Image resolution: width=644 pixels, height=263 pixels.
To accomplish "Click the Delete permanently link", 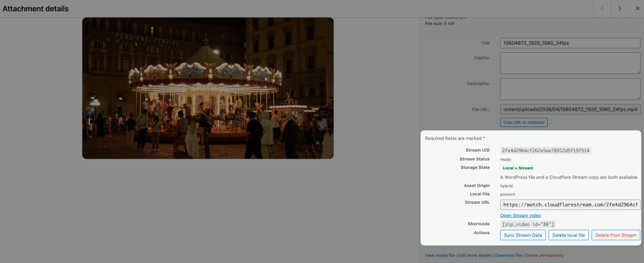I will tap(544, 255).
